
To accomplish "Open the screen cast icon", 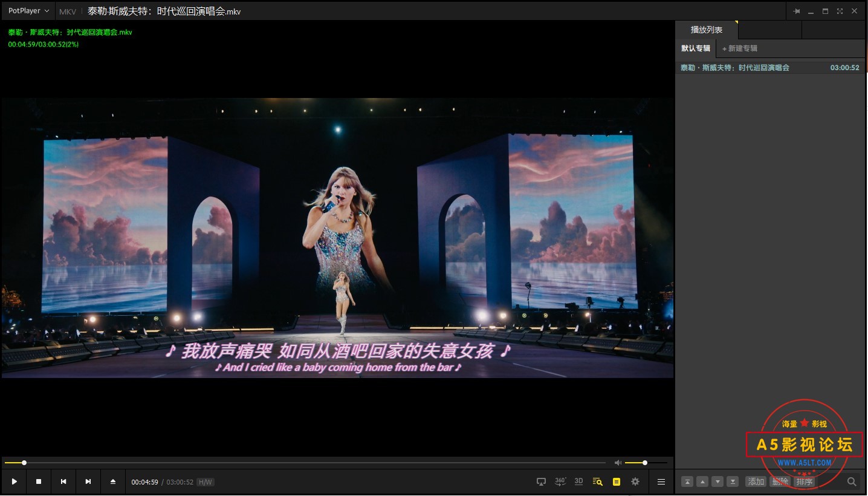I will click(x=542, y=481).
